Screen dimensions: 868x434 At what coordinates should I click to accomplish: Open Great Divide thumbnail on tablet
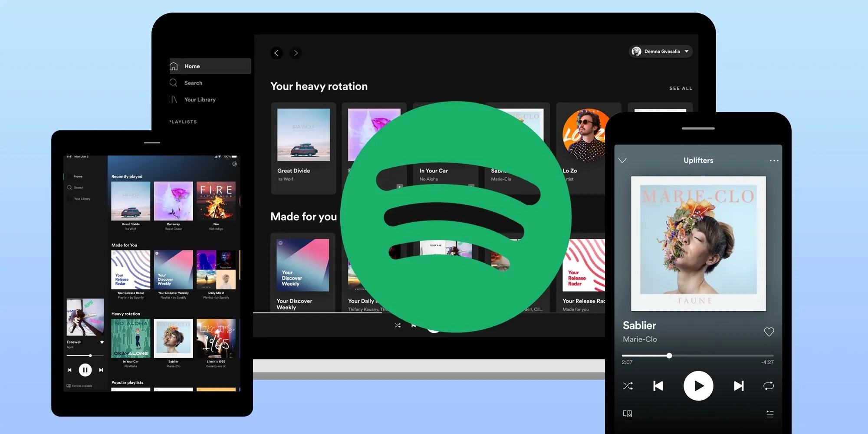(131, 201)
